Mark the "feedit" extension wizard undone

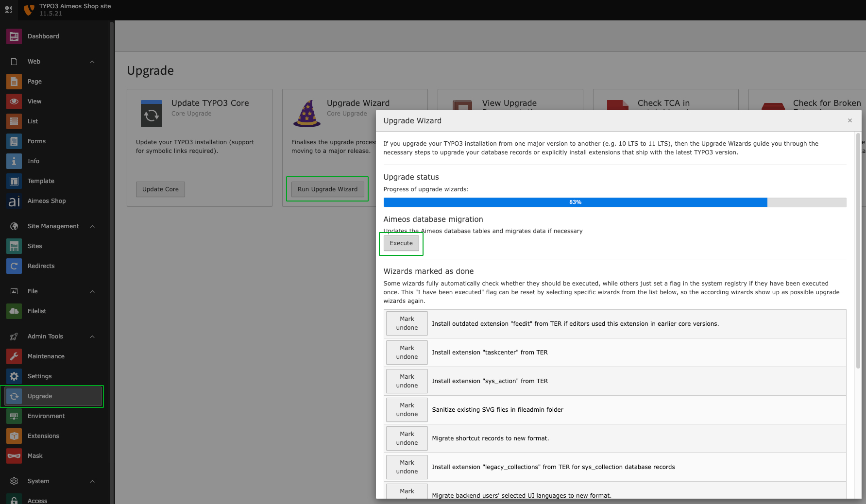coord(407,323)
